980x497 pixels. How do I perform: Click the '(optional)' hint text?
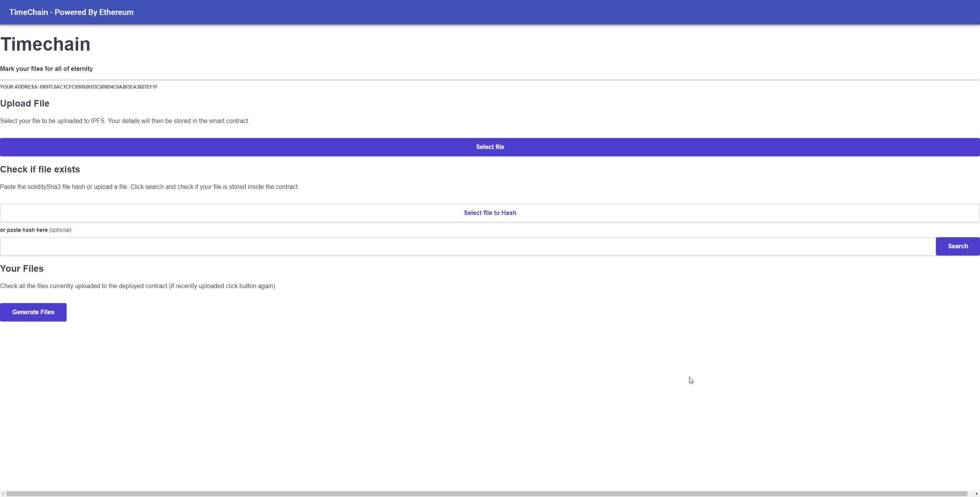click(x=60, y=230)
